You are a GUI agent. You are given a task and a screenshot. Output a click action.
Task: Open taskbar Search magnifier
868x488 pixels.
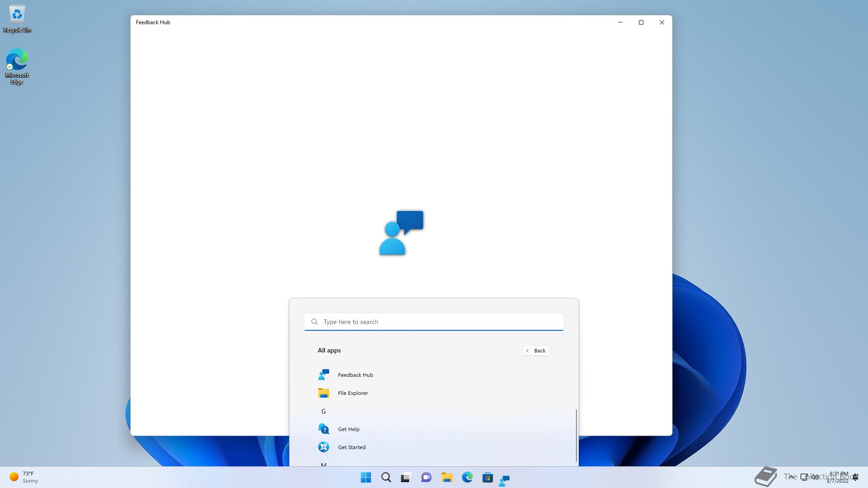click(x=386, y=477)
